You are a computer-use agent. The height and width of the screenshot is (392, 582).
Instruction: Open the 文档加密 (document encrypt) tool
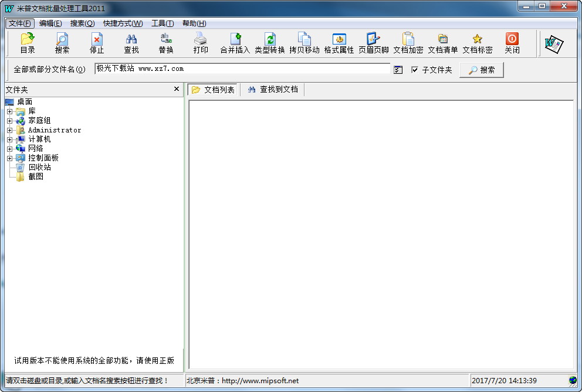[408, 43]
